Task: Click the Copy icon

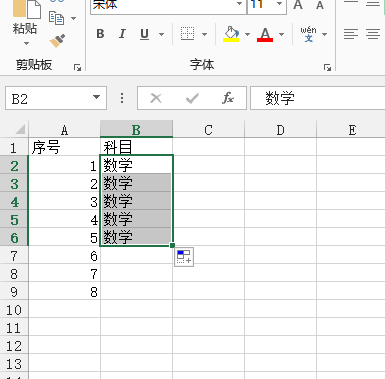Action: tap(56, 18)
